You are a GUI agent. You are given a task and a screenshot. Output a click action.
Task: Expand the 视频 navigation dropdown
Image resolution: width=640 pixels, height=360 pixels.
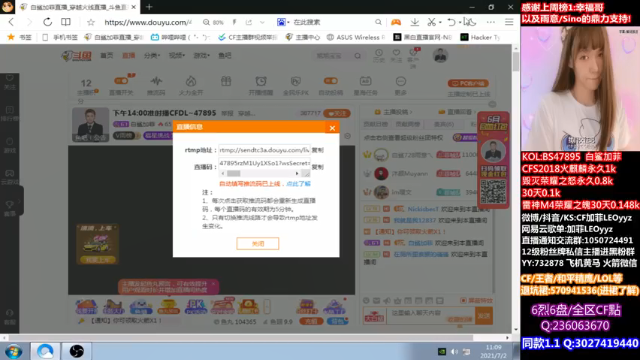click(177, 56)
